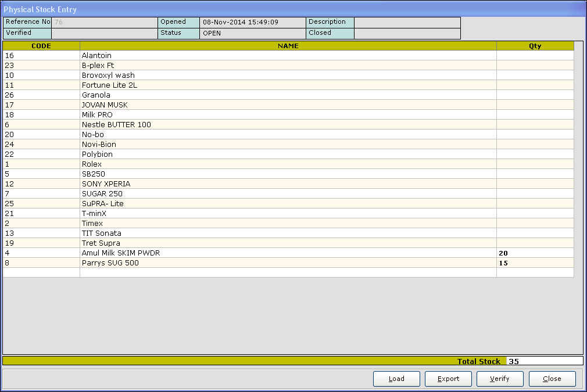
Task: Click quantity 15 for Parrys SUG 500
Action: [503, 263]
